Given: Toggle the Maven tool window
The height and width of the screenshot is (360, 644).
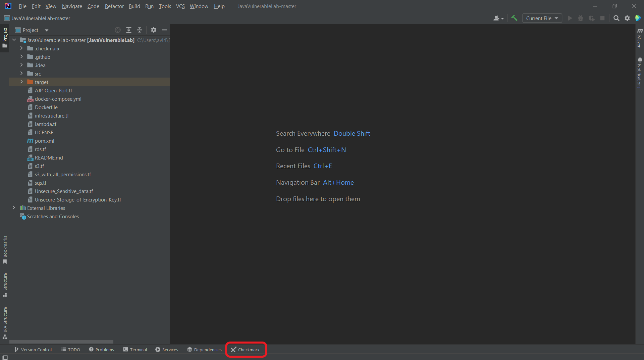Looking at the screenshot, I should pos(639,38).
